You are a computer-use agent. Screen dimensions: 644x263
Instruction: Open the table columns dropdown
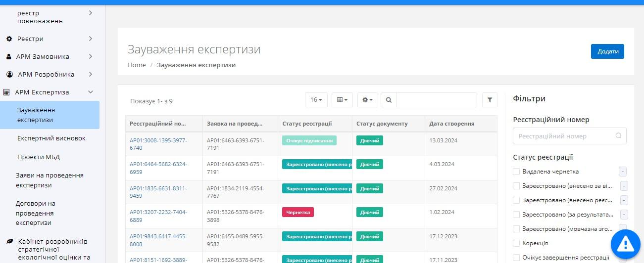tap(342, 100)
